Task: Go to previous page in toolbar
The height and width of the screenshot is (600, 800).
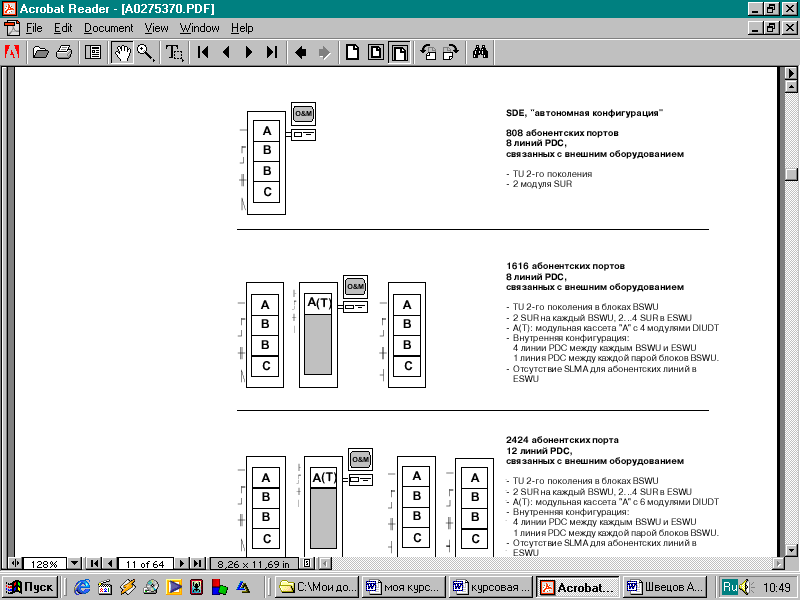Action: 226,53
